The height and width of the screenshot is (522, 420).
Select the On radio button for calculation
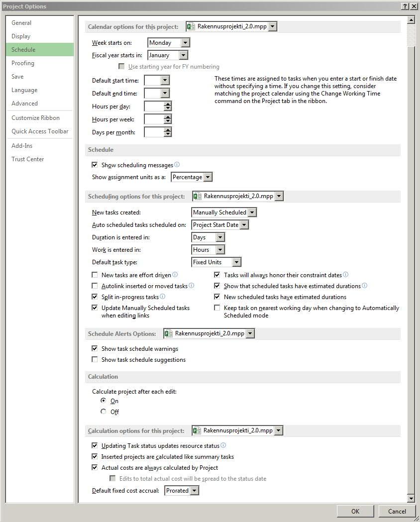pyautogui.click(x=104, y=401)
